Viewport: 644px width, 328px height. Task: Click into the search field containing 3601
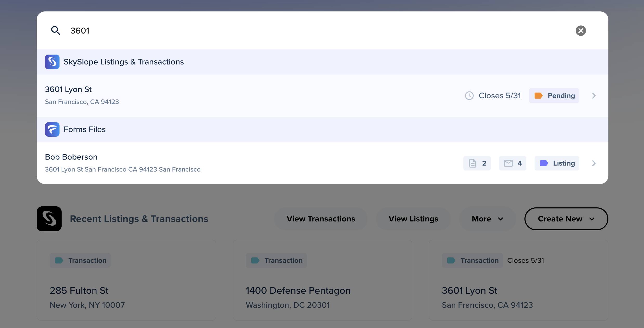point(312,31)
